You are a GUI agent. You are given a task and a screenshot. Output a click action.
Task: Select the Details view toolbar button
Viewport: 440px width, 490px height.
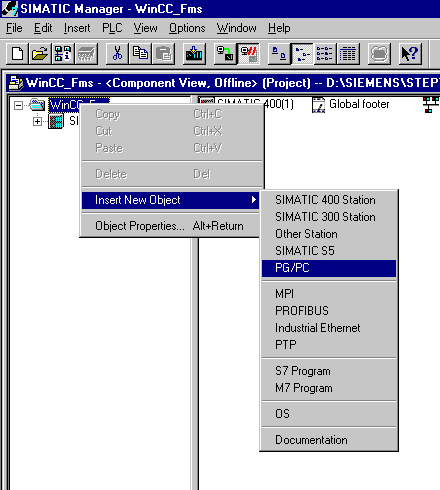[348, 54]
